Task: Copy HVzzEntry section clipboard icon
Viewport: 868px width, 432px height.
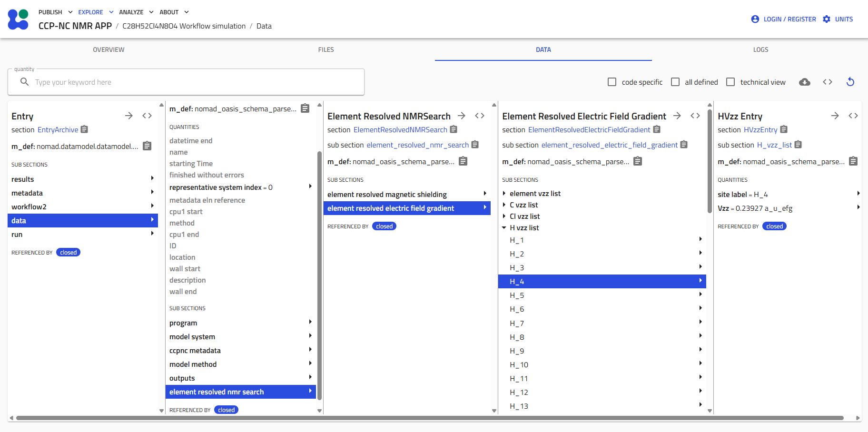Action: (x=784, y=129)
